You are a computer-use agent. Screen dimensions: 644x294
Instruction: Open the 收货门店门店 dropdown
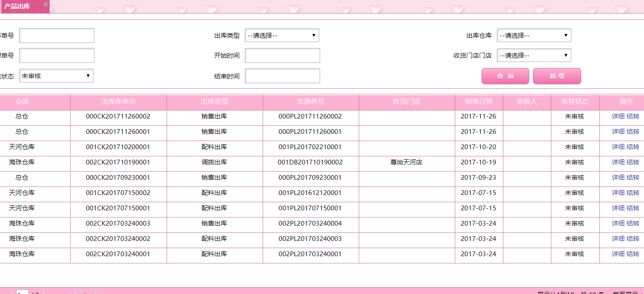pyautogui.click(x=534, y=55)
